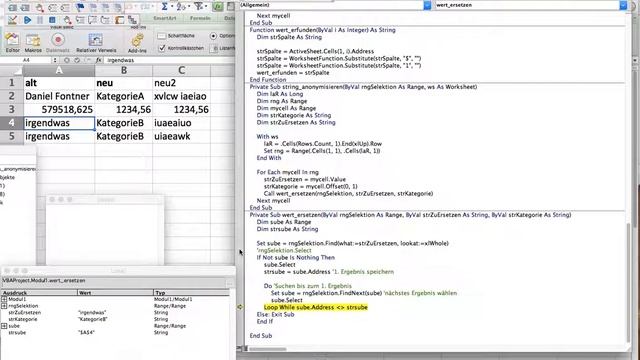
Task: Select column C header
Action: 182,70
